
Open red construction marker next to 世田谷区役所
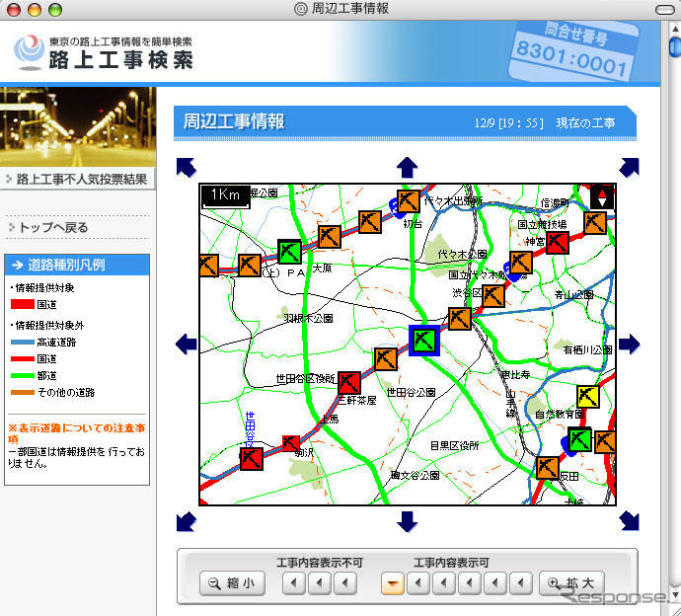[349, 382]
